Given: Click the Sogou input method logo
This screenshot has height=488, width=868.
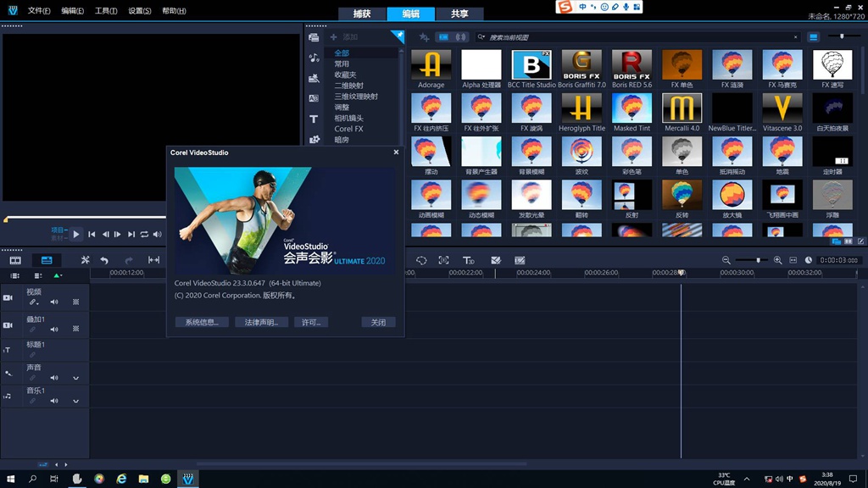Looking at the screenshot, I should pos(565,7).
